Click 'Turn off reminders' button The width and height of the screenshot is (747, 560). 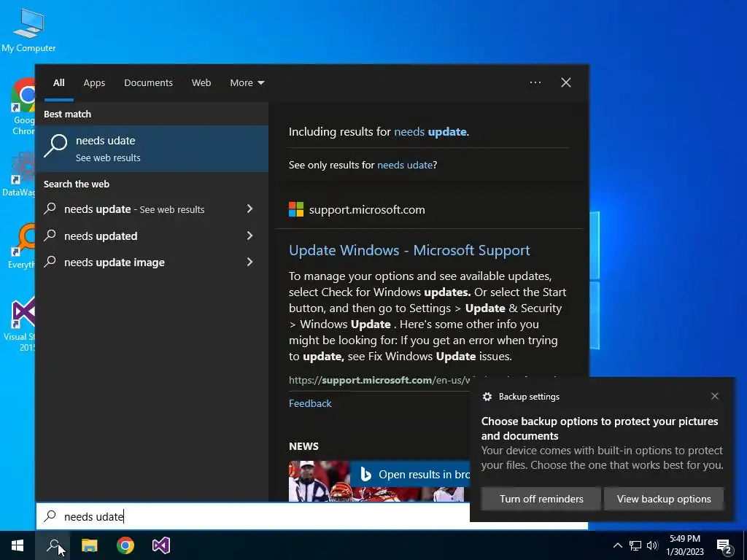click(x=541, y=499)
